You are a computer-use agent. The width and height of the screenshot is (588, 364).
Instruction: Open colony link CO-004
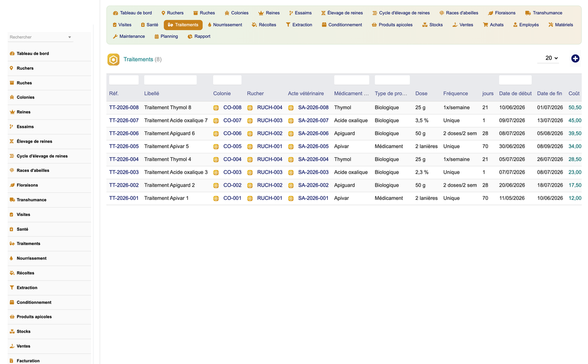(x=232, y=159)
